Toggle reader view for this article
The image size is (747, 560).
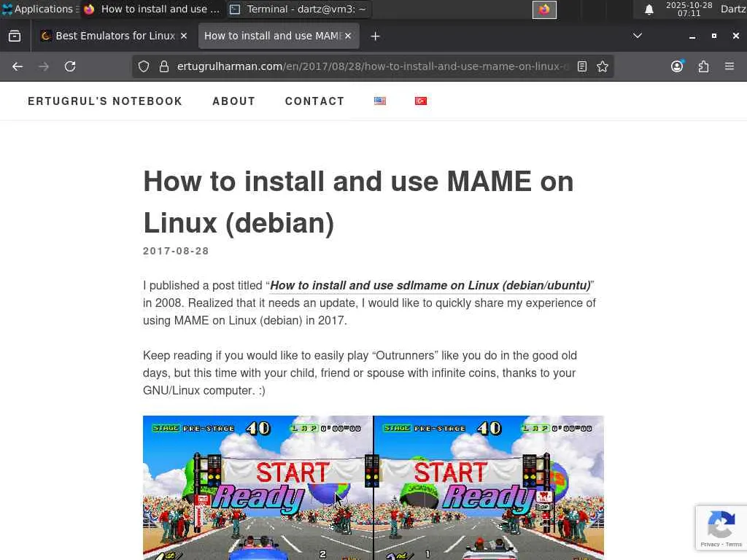(x=581, y=66)
